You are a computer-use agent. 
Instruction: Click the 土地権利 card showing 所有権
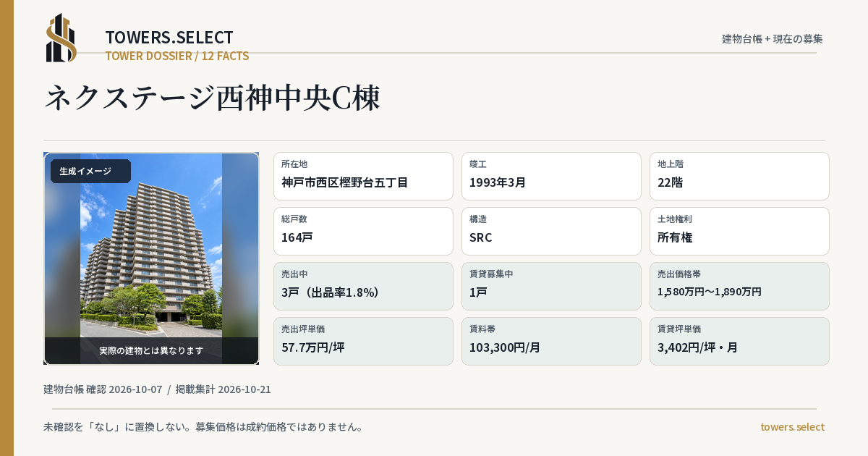click(739, 231)
